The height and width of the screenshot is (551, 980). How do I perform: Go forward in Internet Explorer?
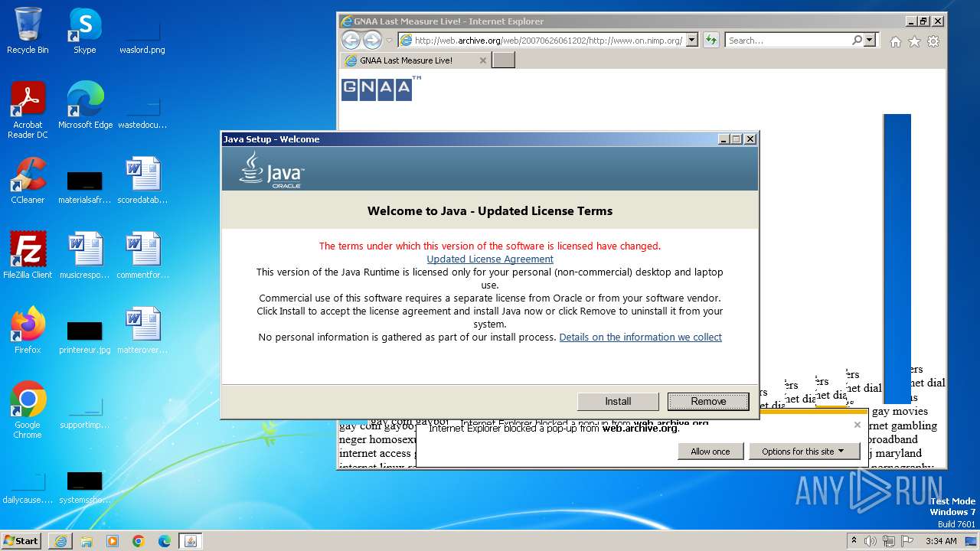[372, 41]
